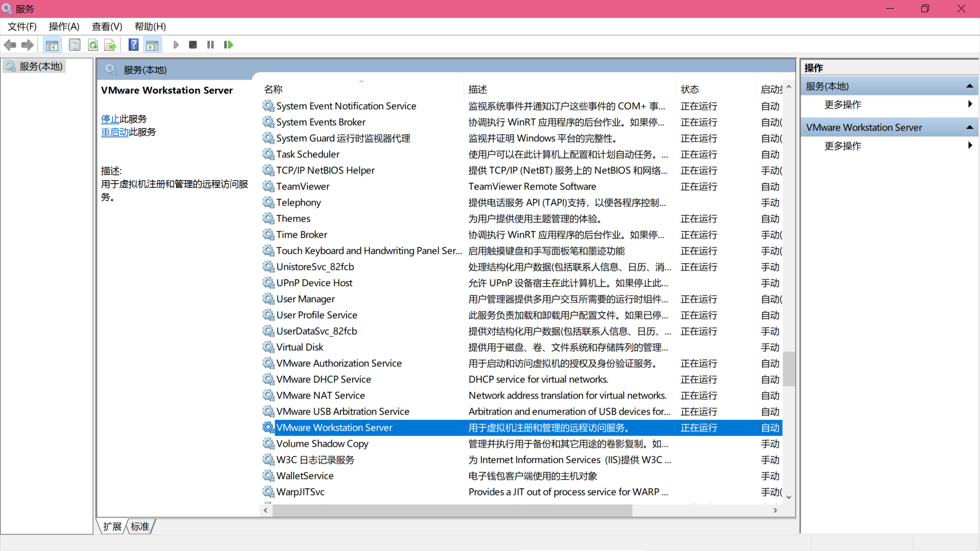This screenshot has height=551, width=980.
Task: Open the Action (操作) menu
Action: (x=64, y=27)
